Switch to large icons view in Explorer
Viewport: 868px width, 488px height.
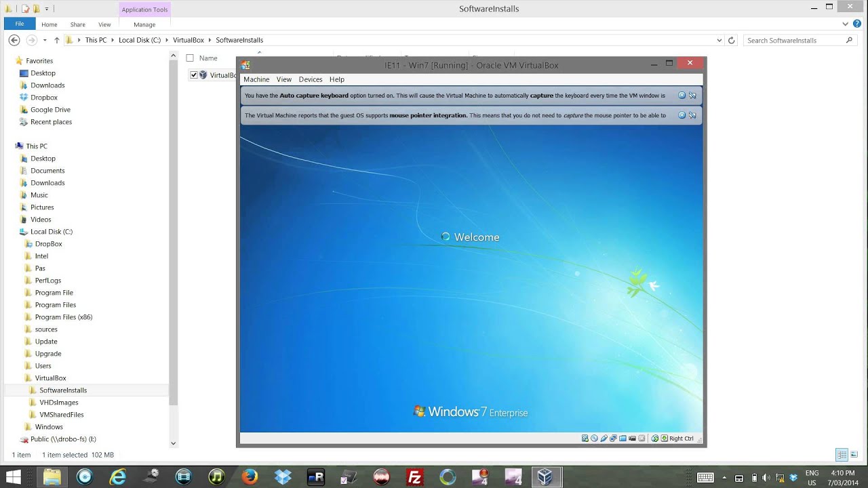[854, 455]
